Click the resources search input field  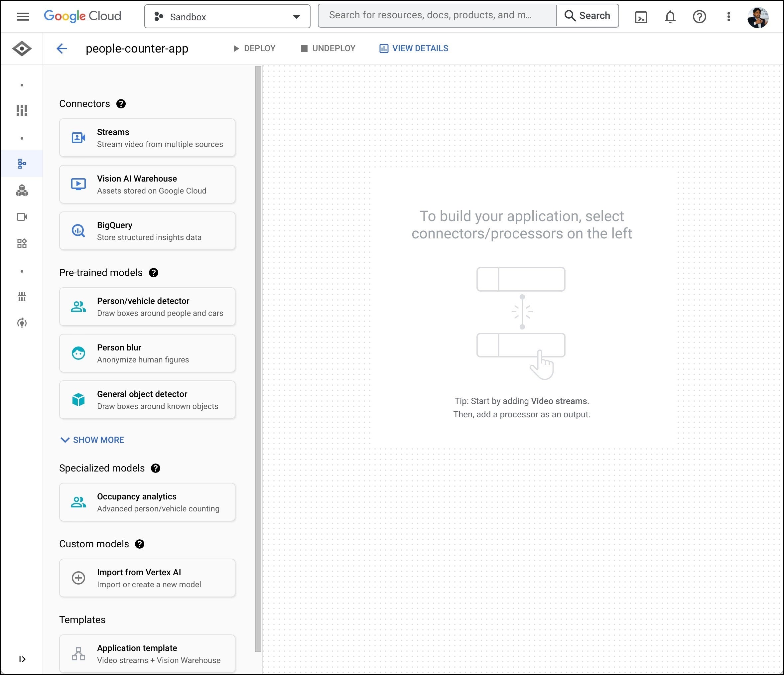click(437, 16)
